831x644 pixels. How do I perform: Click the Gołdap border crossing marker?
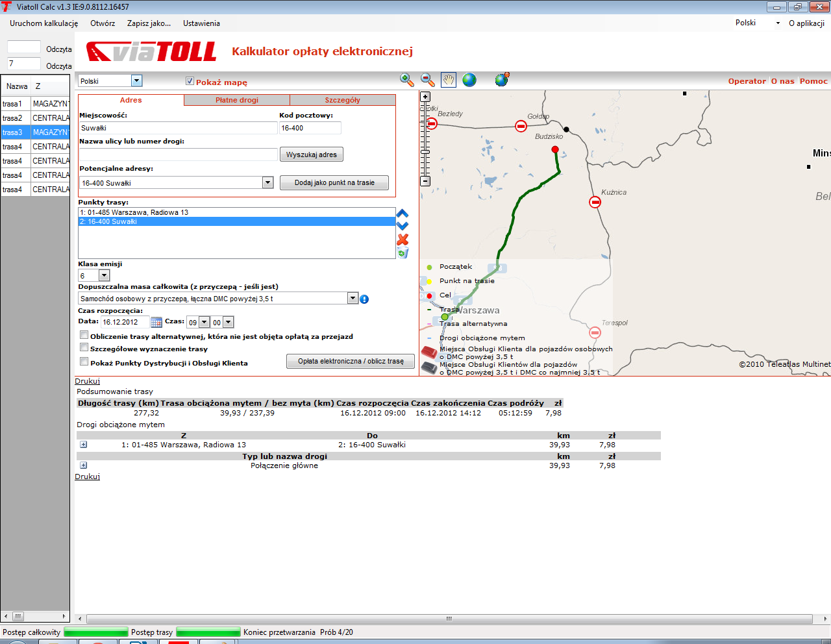521,126
